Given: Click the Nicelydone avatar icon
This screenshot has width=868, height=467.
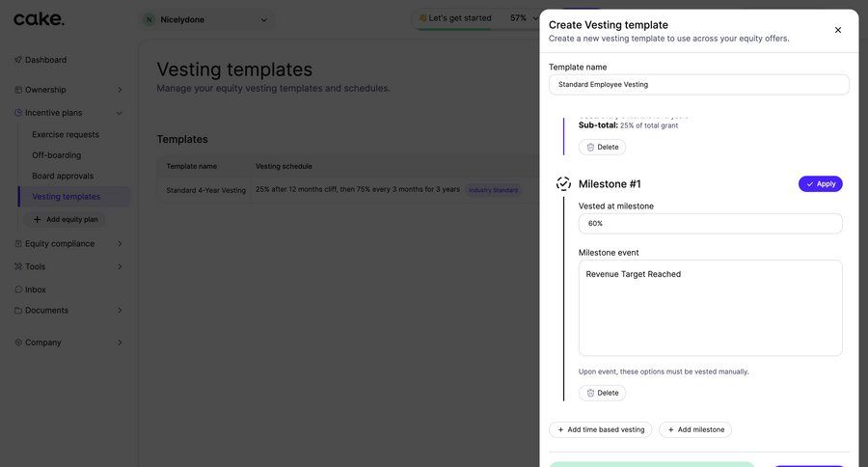Looking at the screenshot, I should pyautogui.click(x=149, y=19).
